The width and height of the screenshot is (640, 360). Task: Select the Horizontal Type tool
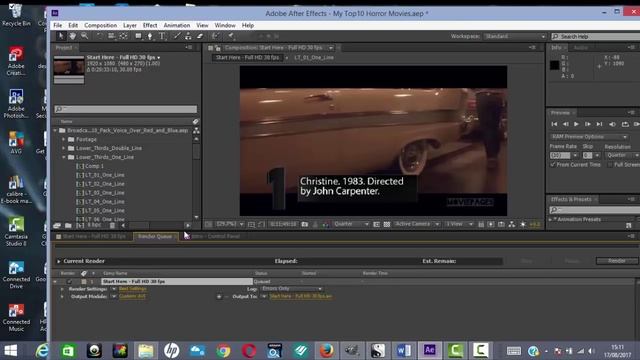coord(162,36)
